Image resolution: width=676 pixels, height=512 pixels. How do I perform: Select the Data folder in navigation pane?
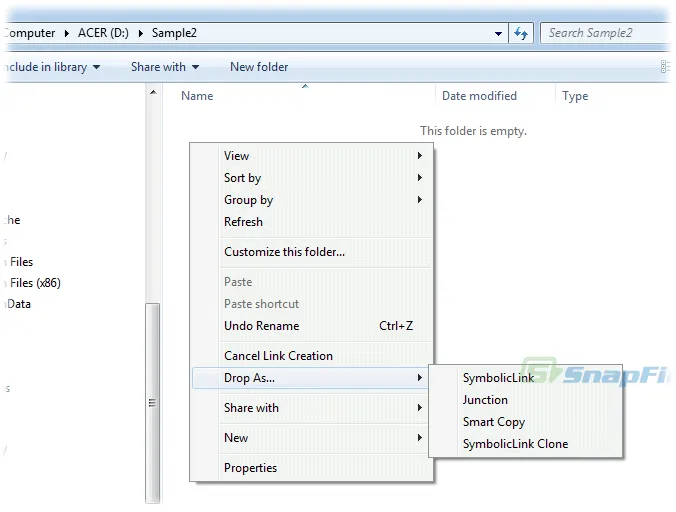pyautogui.click(x=18, y=304)
